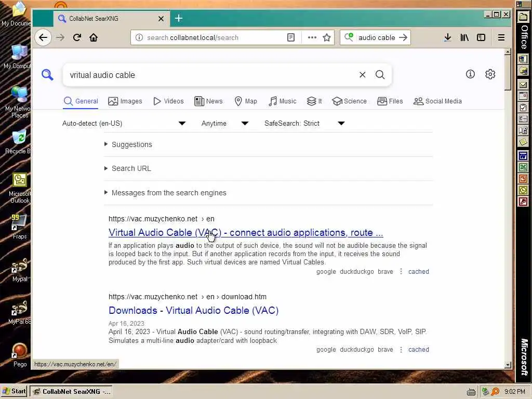The image size is (532, 399).
Task: Click CollabNet SearXNG taskbar button
Action: (71, 392)
